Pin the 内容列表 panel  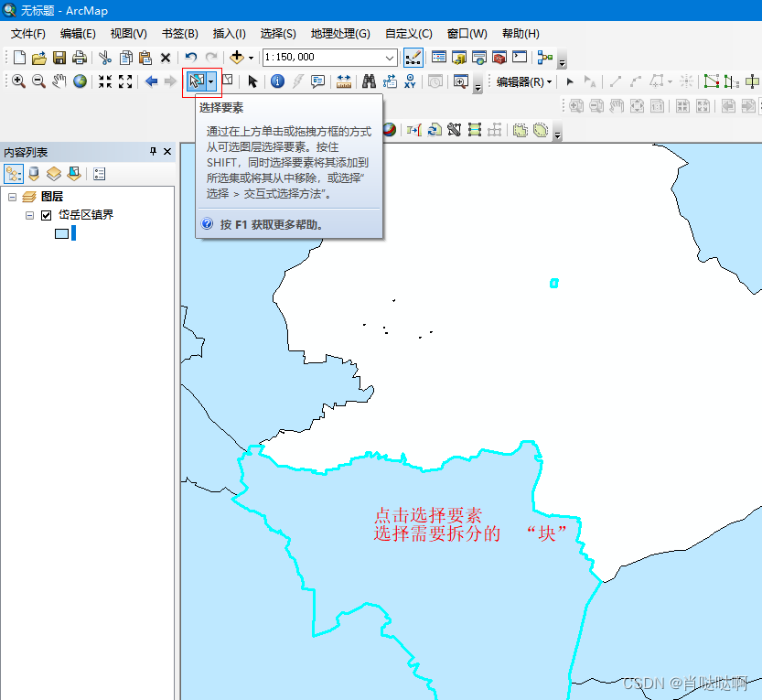pos(153,152)
